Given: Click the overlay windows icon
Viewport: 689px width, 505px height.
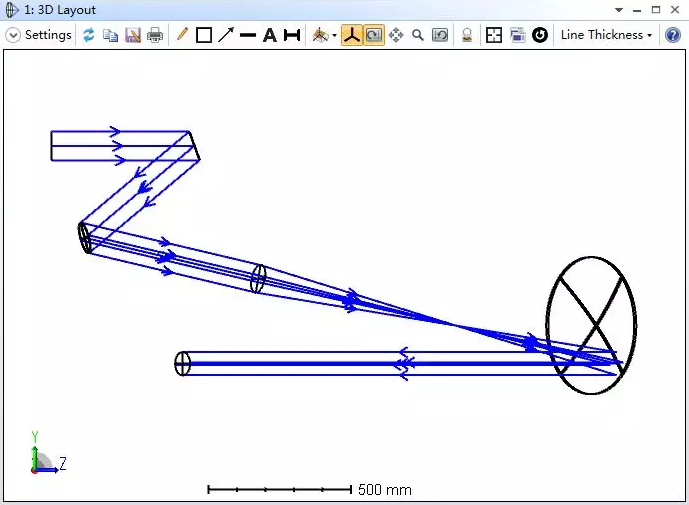Looking at the screenshot, I should 517,35.
